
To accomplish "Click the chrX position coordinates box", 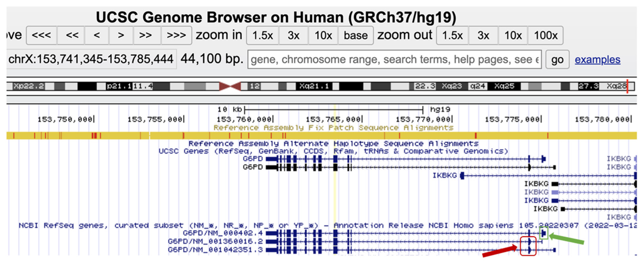I will (x=91, y=59).
